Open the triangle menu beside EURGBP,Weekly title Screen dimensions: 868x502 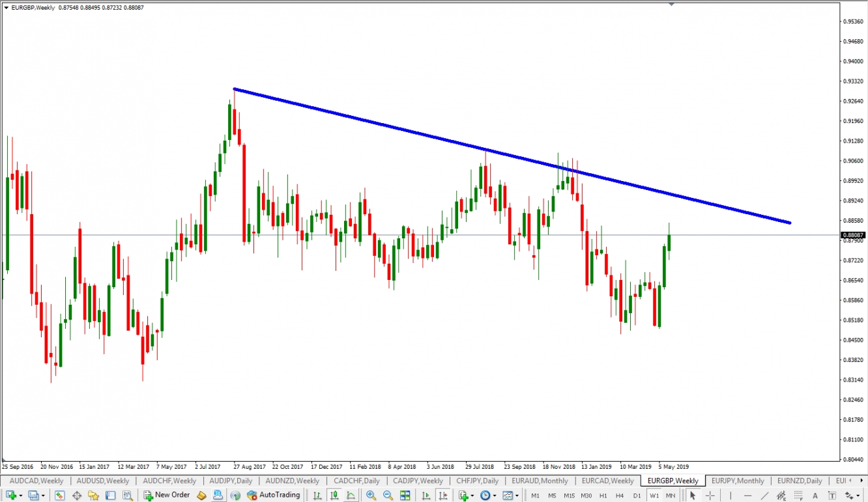pyautogui.click(x=6, y=8)
